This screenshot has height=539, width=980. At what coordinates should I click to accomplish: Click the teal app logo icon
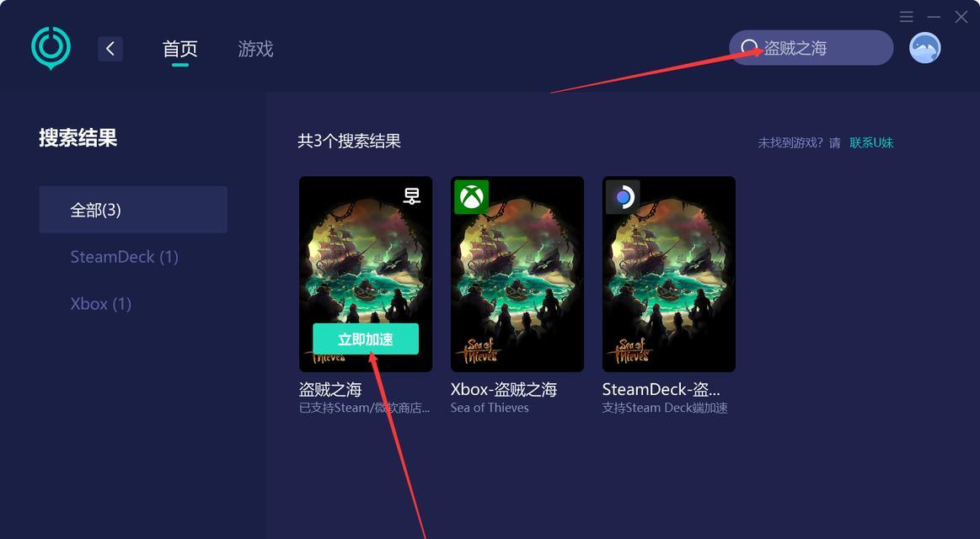pyautogui.click(x=51, y=48)
